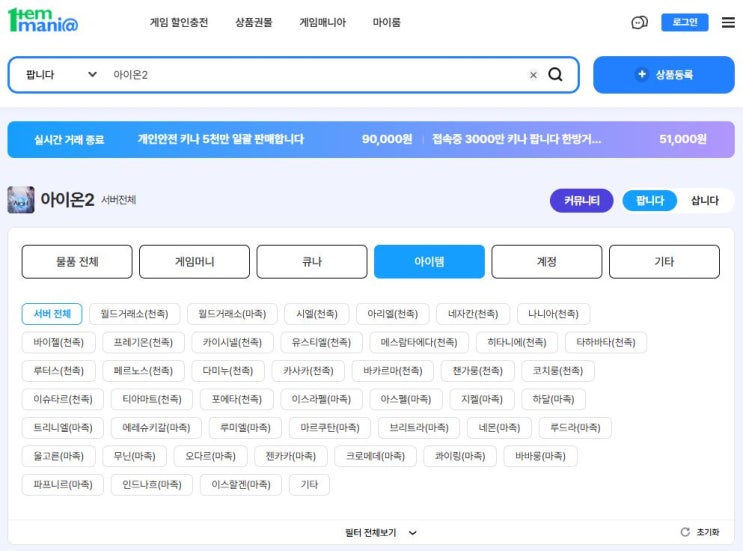Screen dimensions: 743x551
Task: Select 아리엘(천족) server filter
Action: click(393, 314)
